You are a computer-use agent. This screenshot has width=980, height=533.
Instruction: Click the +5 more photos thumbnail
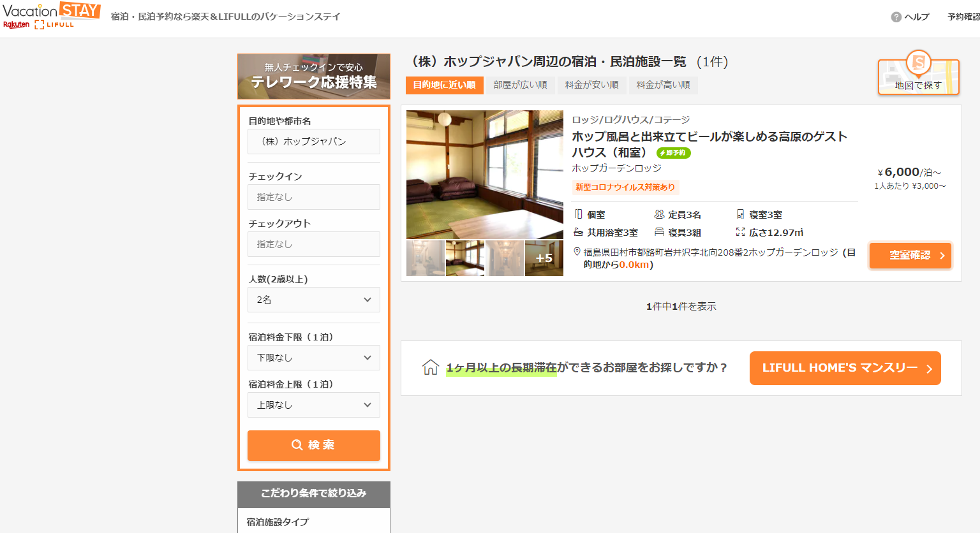(x=544, y=258)
